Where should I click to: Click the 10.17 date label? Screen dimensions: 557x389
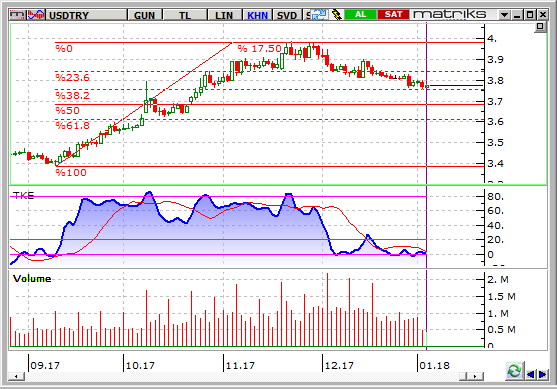point(140,365)
